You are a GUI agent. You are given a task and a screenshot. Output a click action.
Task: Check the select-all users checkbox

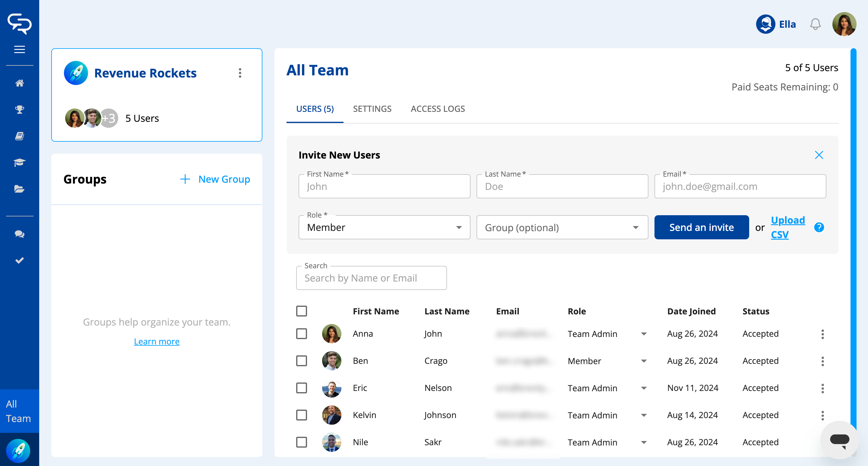pyautogui.click(x=302, y=311)
